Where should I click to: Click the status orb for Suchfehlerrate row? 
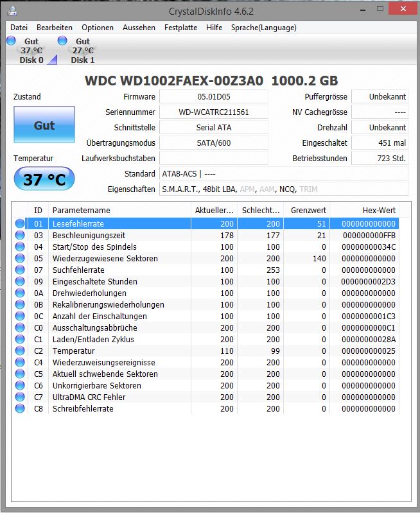point(20,270)
